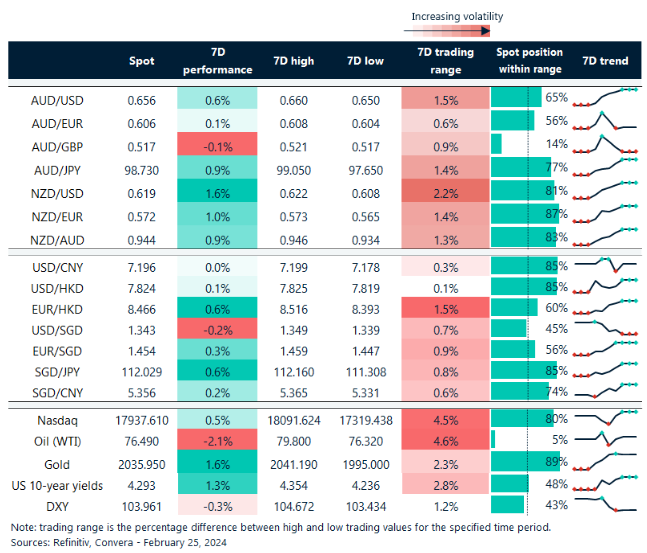Click the 7D performance column header
647x553 pixels.
(x=217, y=61)
